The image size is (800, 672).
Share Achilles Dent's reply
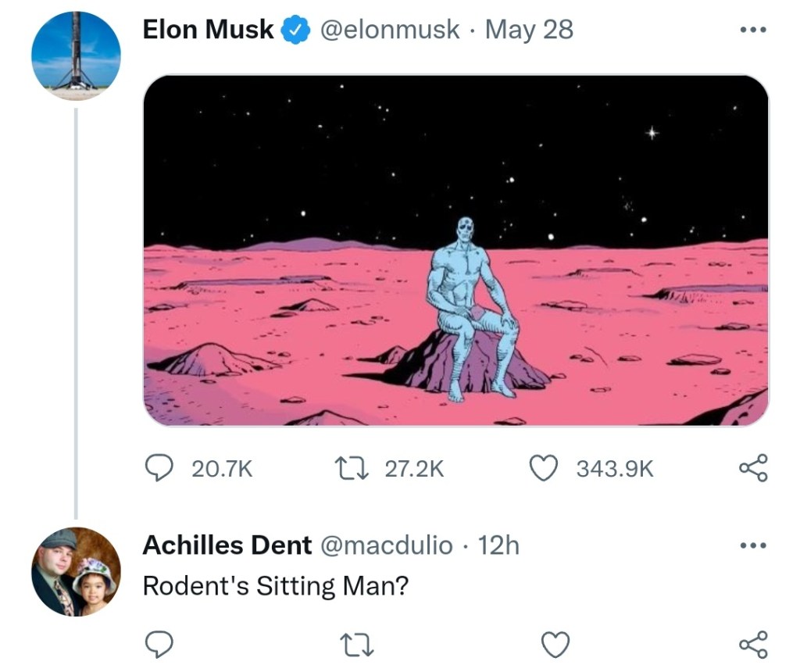753,644
